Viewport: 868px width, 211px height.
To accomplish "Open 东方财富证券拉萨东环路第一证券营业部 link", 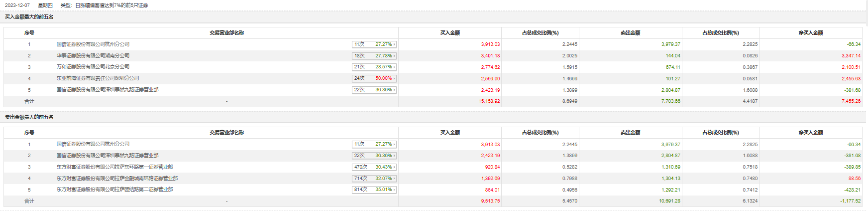I will [114, 167].
